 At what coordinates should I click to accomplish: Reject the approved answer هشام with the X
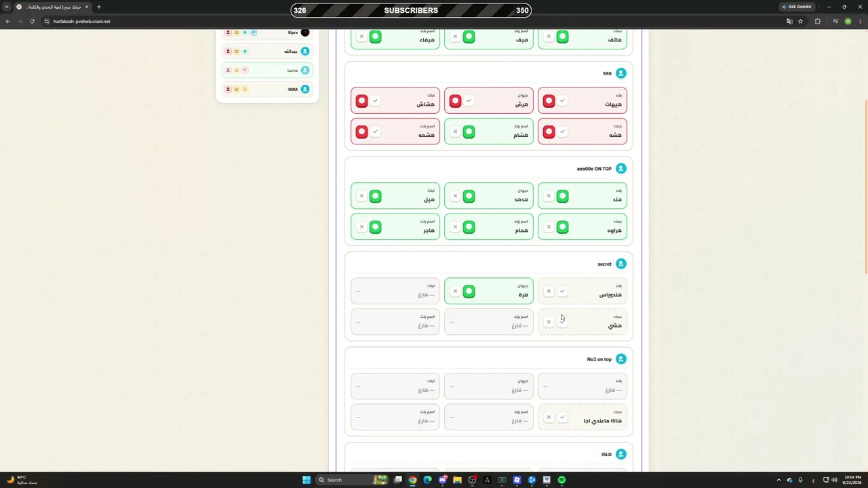[455, 131]
